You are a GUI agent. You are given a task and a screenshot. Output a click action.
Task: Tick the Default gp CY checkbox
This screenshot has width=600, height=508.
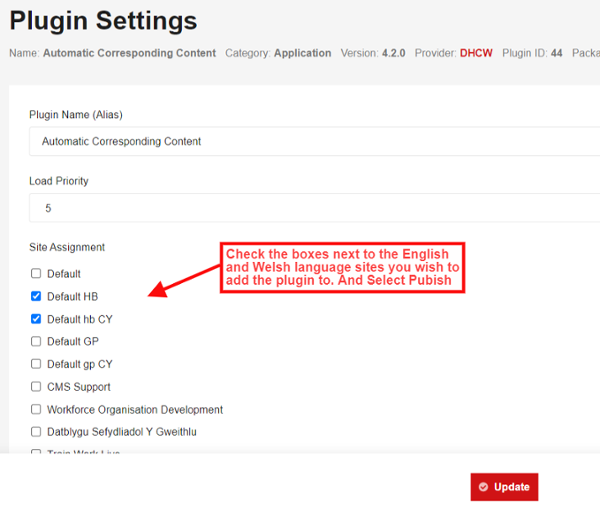click(37, 364)
